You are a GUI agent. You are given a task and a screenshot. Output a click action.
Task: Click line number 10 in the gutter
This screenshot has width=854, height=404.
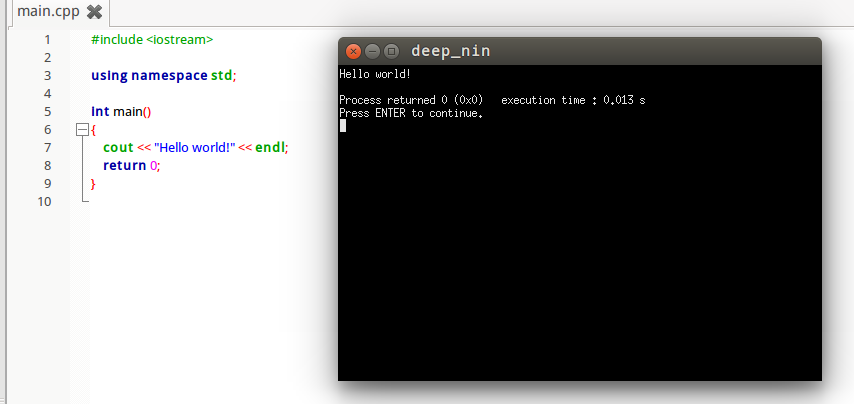click(44, 201)
